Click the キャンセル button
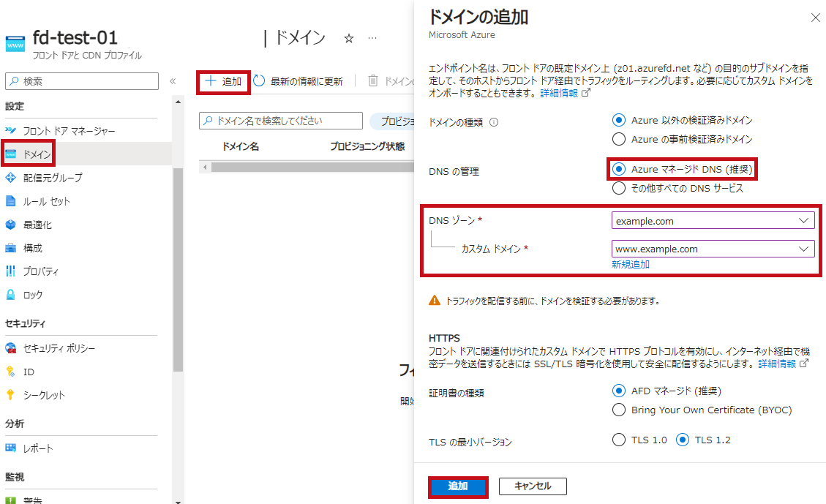Viewport: 826px width, 504px height. click(x=533, y=486)
